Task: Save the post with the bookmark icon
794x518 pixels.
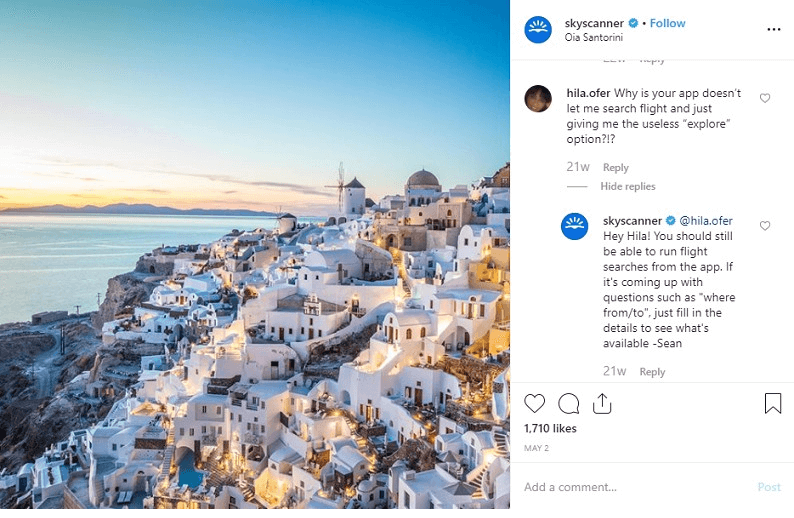Action: [x=773, y=403]
